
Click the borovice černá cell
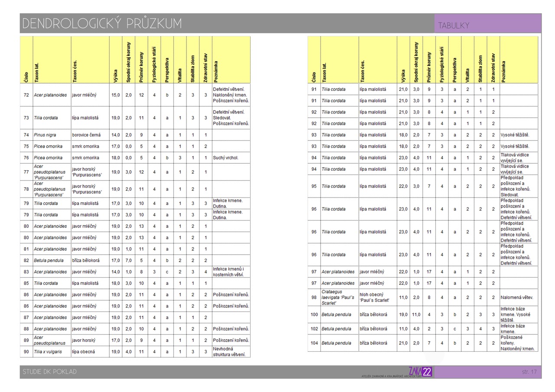point(90,135)
